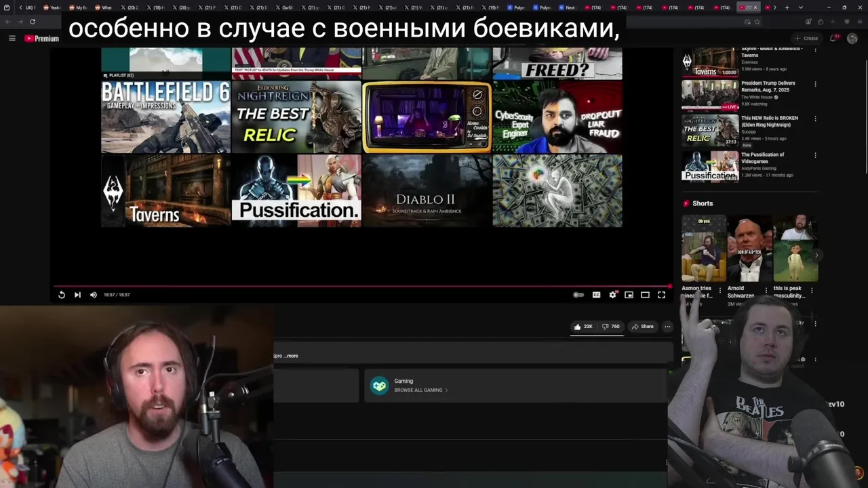Toggle the autoplay switch in player
This screenshot has width=868, height=488.
coord(578,295)
